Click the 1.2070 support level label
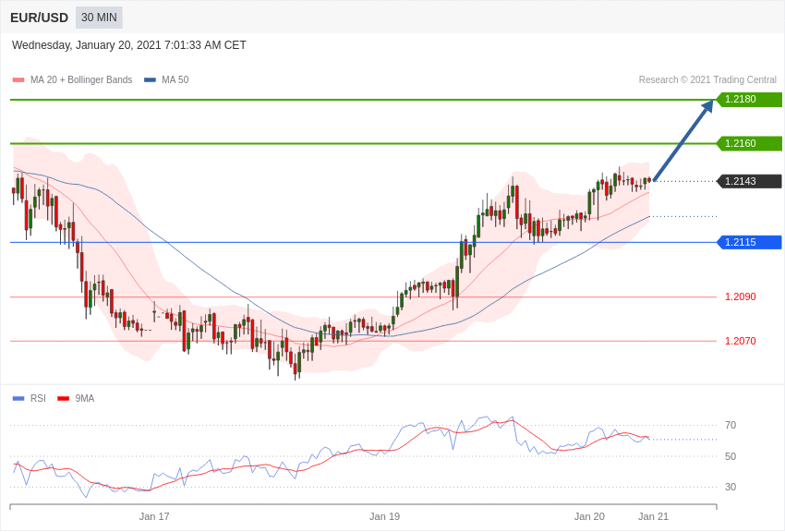The width and height of the screenshot is (785, 532). [x=741, y=341]
